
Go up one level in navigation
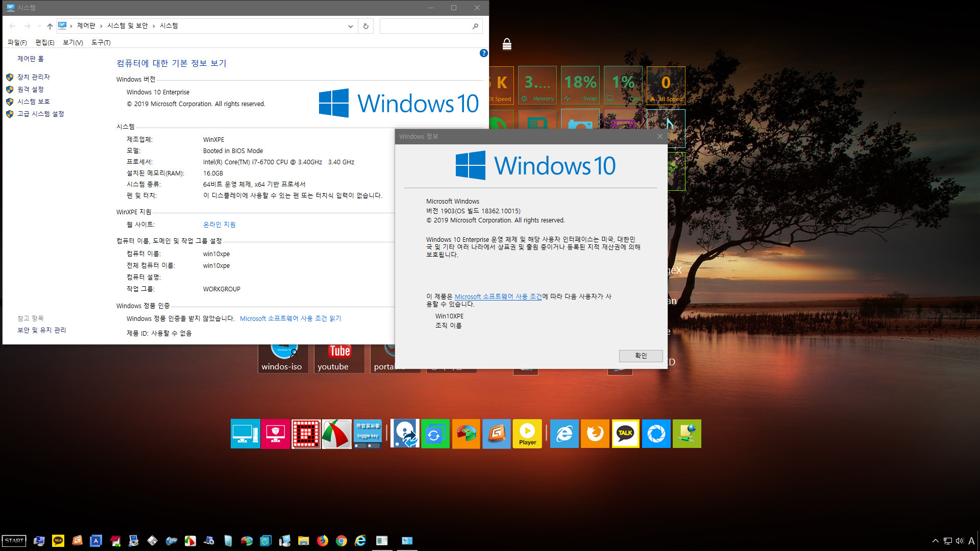coord(50,26)
